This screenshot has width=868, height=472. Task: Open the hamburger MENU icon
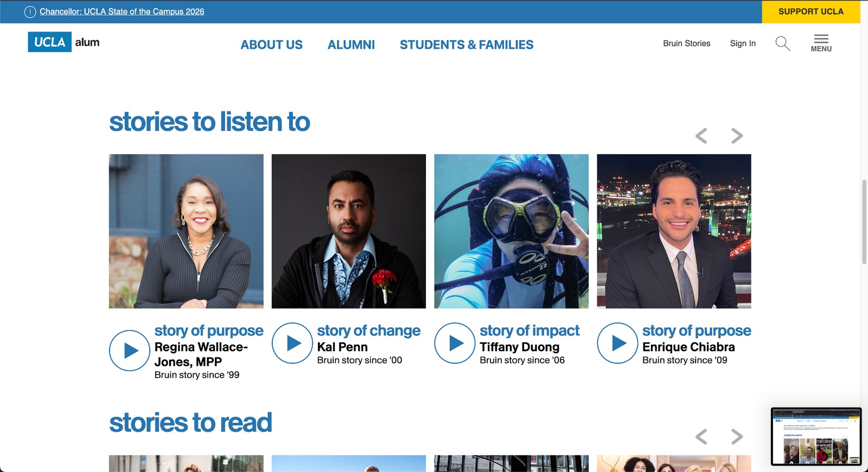point(821,43)
